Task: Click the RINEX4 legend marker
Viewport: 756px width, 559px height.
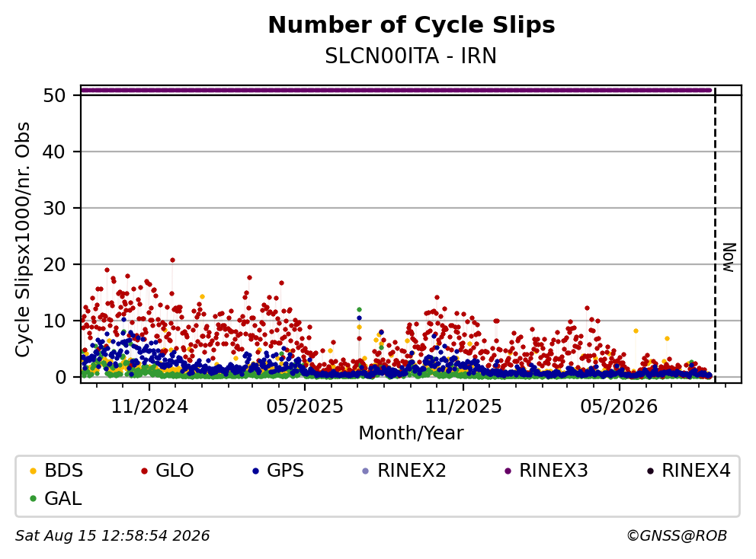Action: point(650,471)
